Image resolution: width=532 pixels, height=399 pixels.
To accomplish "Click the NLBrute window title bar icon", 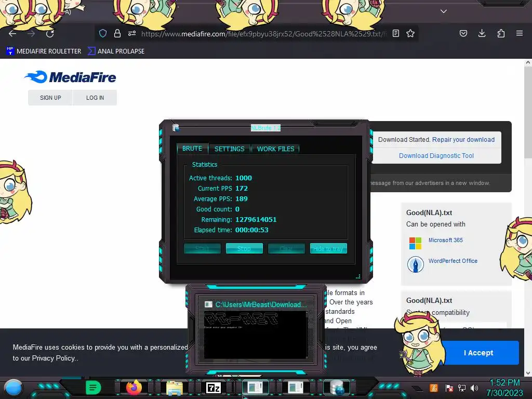I will coord(176,128).
